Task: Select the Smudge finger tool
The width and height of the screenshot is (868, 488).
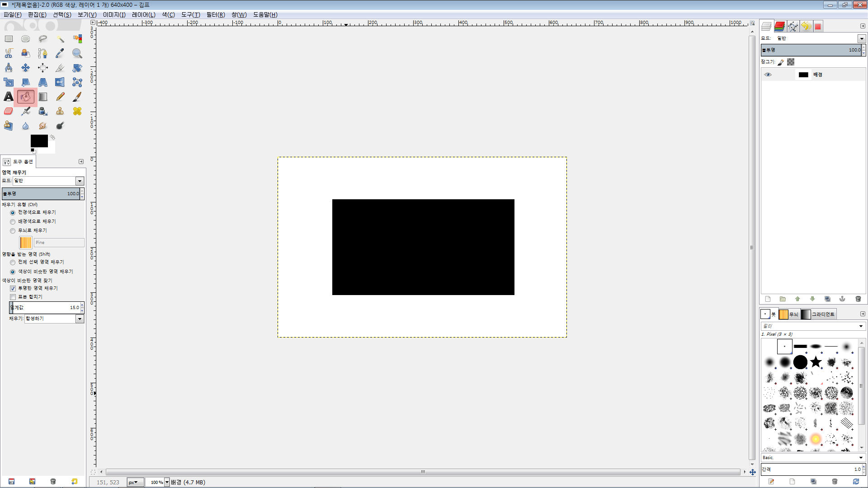Action: [x=43, y=126]
